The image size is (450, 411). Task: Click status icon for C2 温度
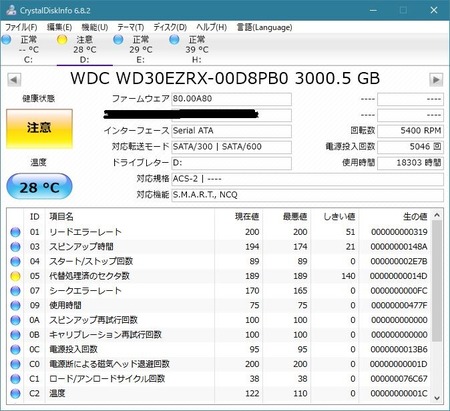[15, 393]
